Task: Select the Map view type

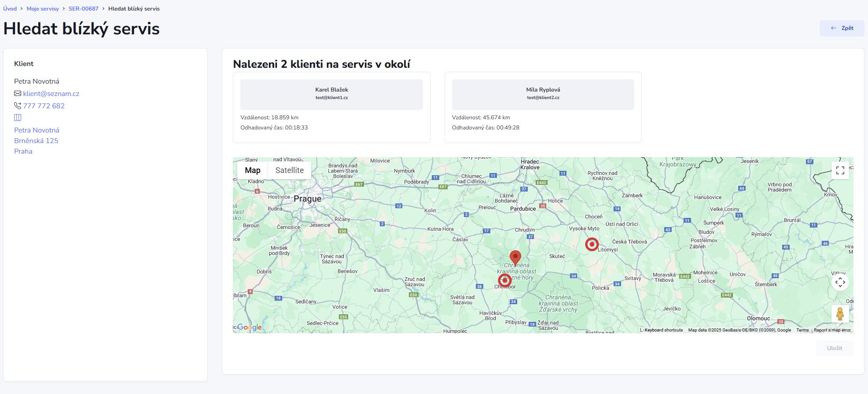Action: coord(253,170)
